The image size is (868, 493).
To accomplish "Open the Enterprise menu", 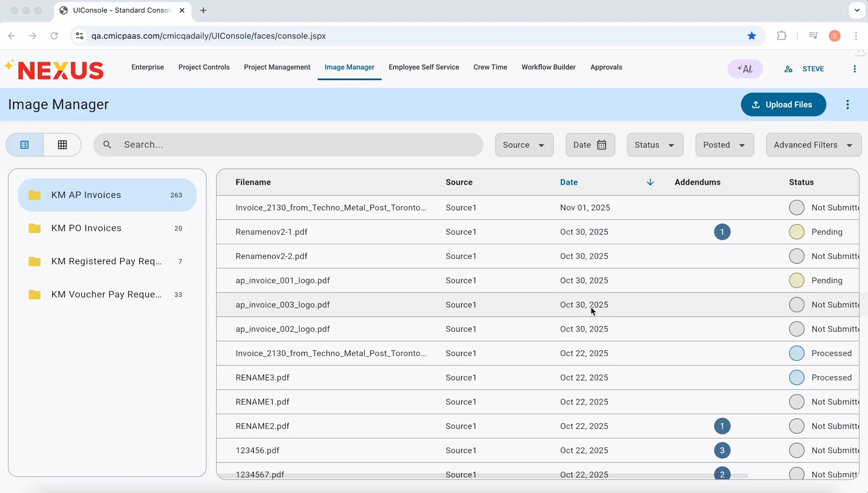I will click(x=147, y=67).
